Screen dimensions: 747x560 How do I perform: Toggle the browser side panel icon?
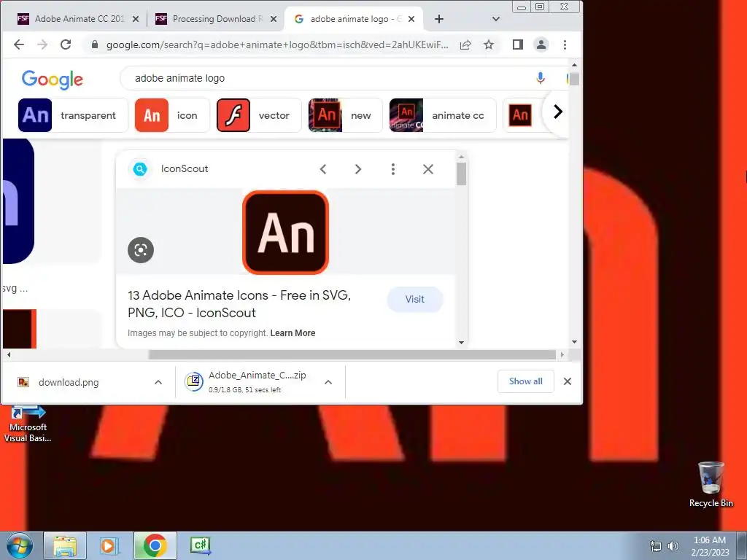pyautogui.click(x=518, y=44)
